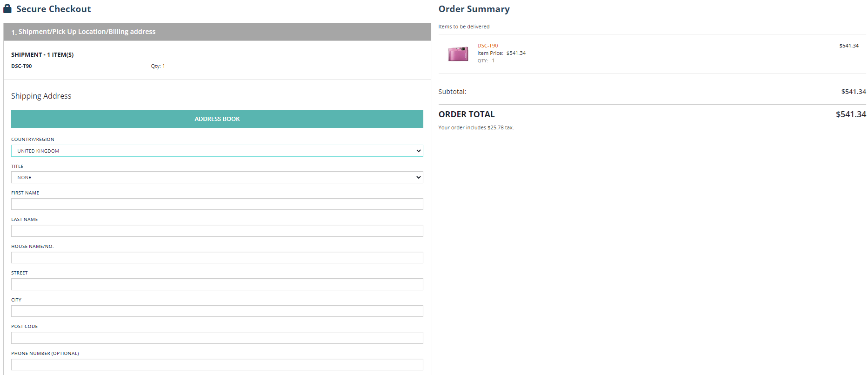868x375 pixels.
Task: Click the Secure Checkout lock icon
Action: click(7, 9)
